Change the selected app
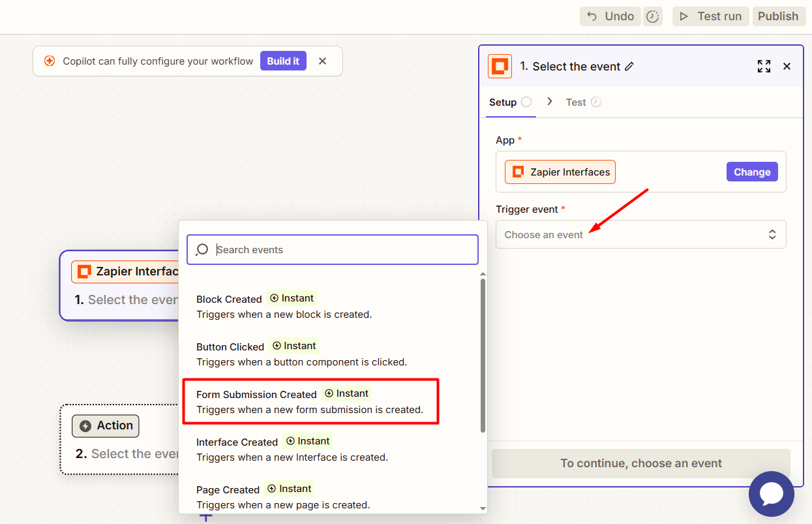Screen dimensions: 812x524 [x=752, y=172]
